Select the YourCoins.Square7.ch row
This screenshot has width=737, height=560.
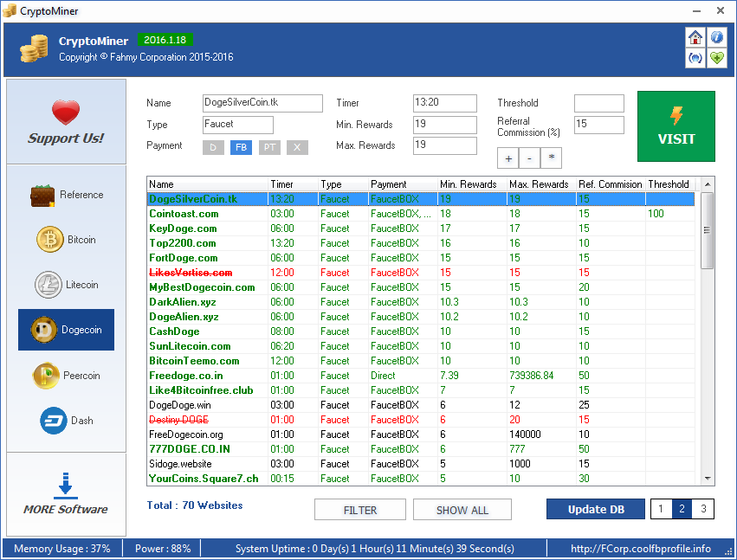point(421,479)
